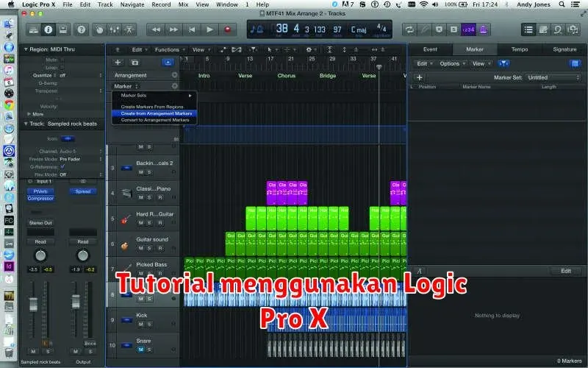Screen dimensions: 588x368
Task: Open the Freeze Mode Pre Fader dropdown
Action: pos(81,159)
